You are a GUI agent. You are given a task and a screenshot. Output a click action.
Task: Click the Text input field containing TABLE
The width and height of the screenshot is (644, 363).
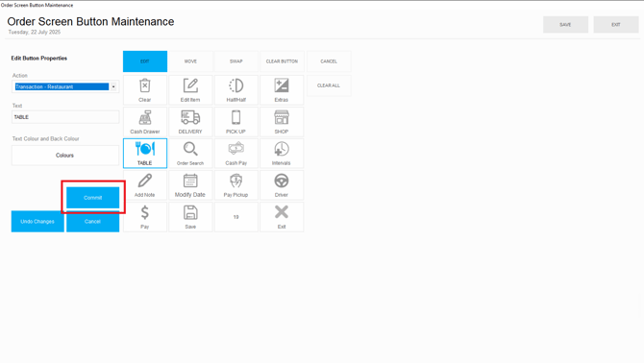(65, 117)
